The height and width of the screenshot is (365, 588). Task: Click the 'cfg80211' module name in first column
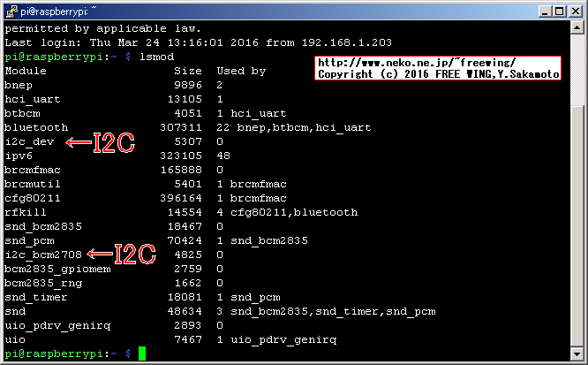pos(33,198)
